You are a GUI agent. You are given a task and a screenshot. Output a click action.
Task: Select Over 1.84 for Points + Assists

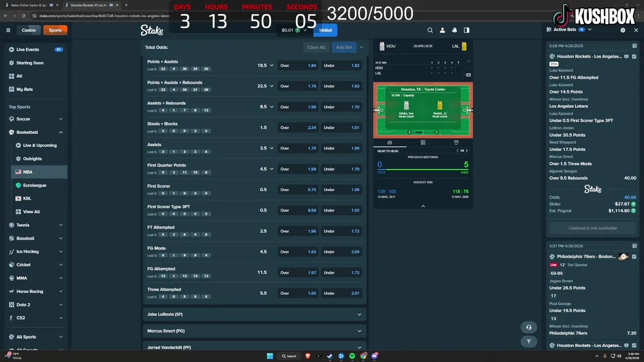(299, 65)
